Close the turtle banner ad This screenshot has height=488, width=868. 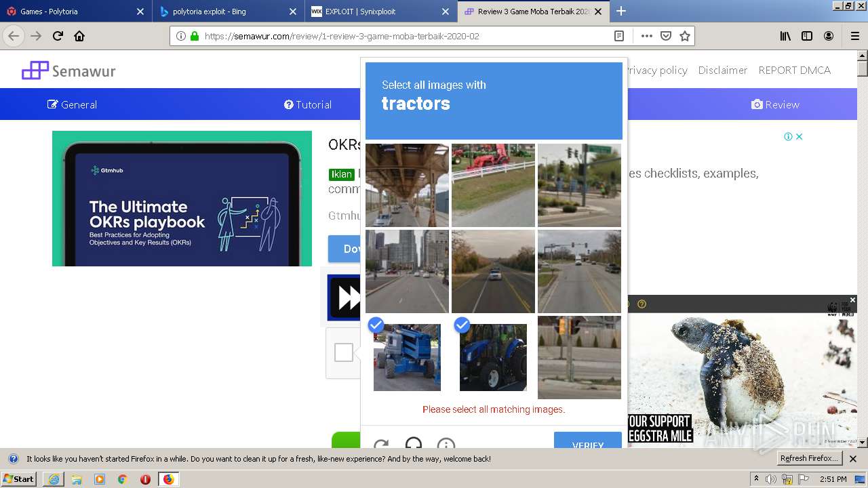point(852,300)
